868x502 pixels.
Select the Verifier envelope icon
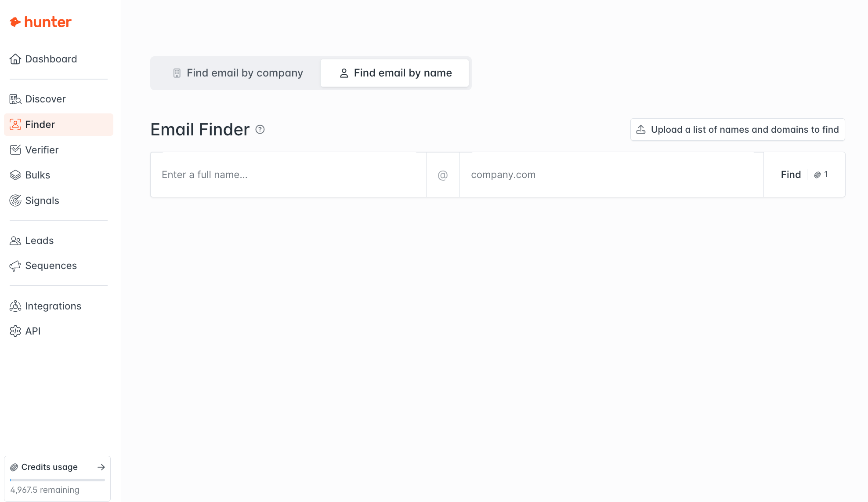15,150
